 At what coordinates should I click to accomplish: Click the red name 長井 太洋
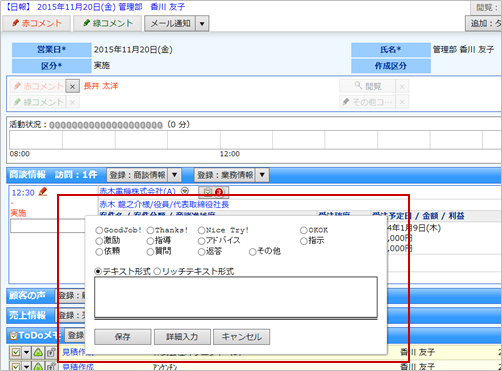coord(101,86)
